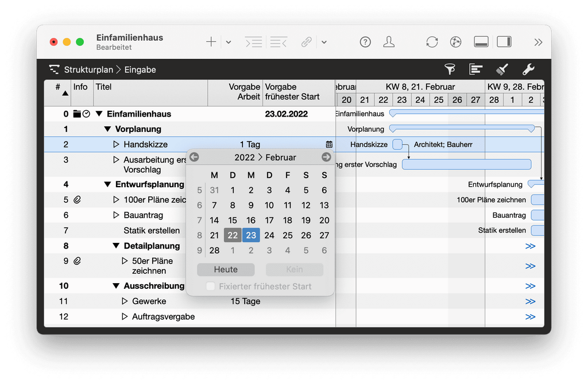
Task: Select February 25 in the calendar popover
Action: pos(288,235)
